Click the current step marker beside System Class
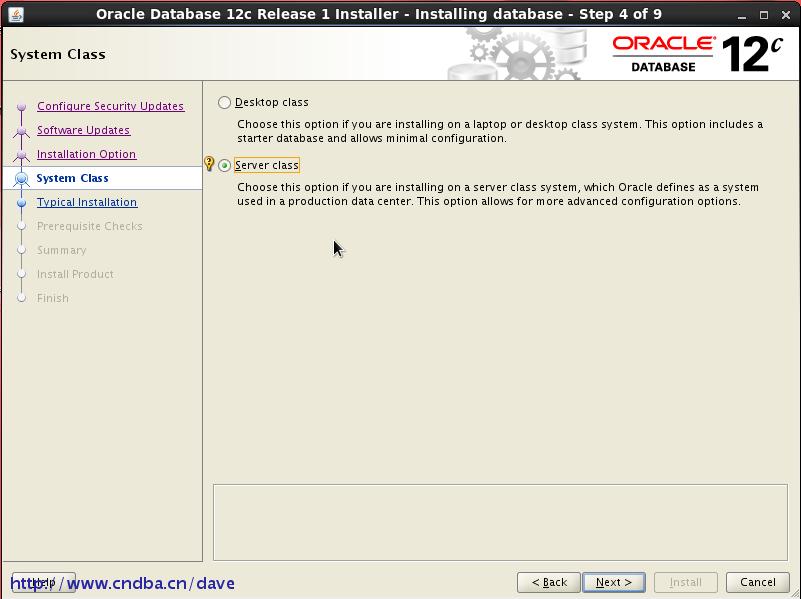Screen dimensions: 801x599 pyautogui.click(x=21, y=179)
